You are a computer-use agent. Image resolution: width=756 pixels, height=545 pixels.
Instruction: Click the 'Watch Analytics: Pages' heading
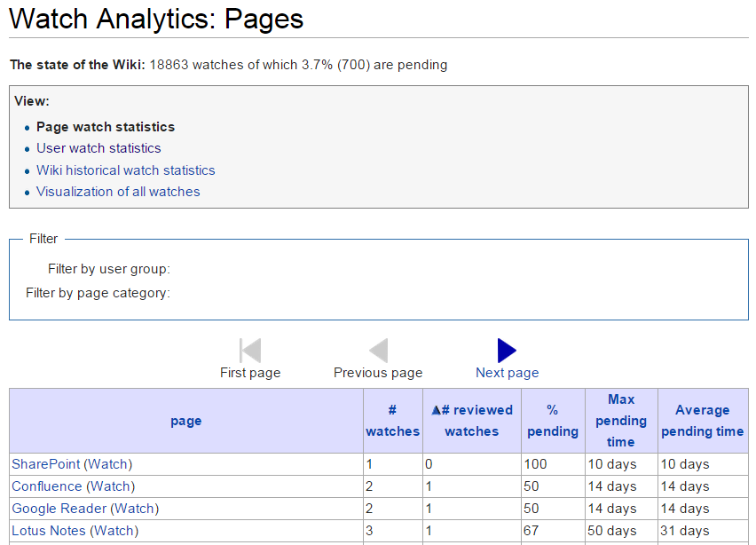(156, 20)
